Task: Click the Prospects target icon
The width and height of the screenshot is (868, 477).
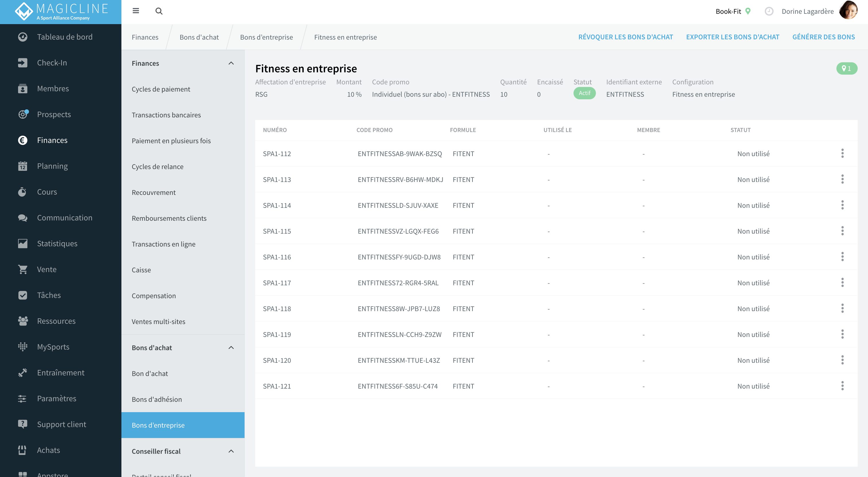Action: [x=23, y=115]
